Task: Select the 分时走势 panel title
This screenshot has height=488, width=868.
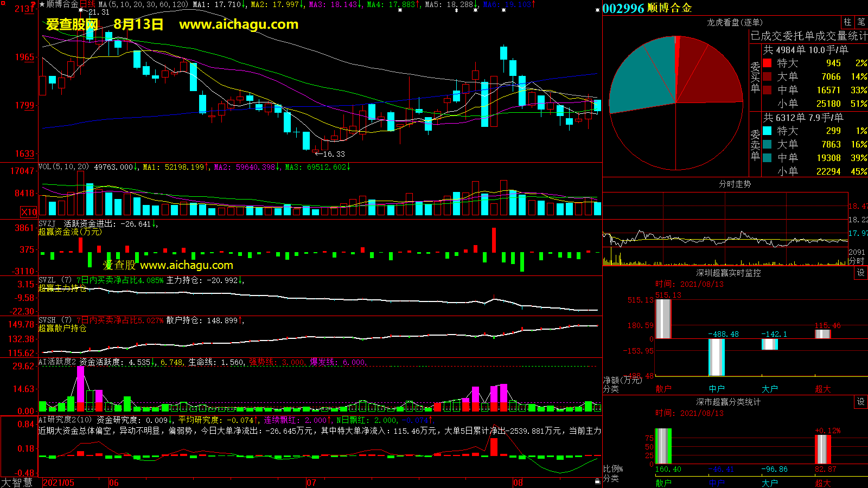Action: 735,184
